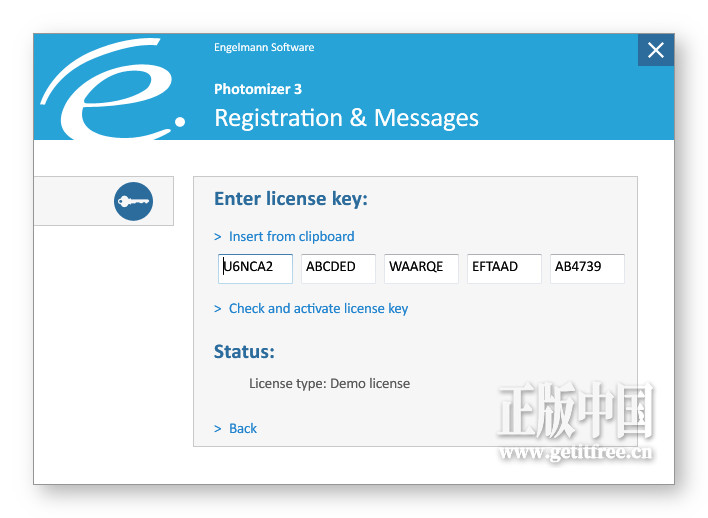Click Insert from clipboard link
The width and height of the screenshot is (708, 518).
coord(291,237)
